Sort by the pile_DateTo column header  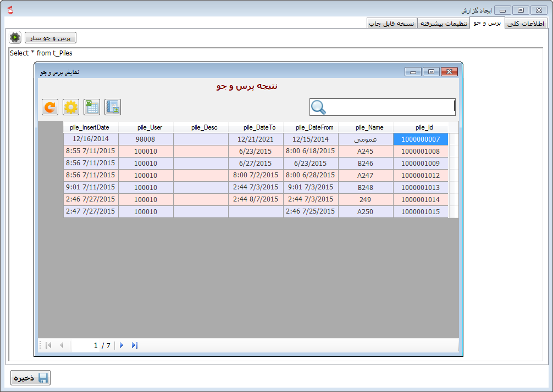[256, 127]
